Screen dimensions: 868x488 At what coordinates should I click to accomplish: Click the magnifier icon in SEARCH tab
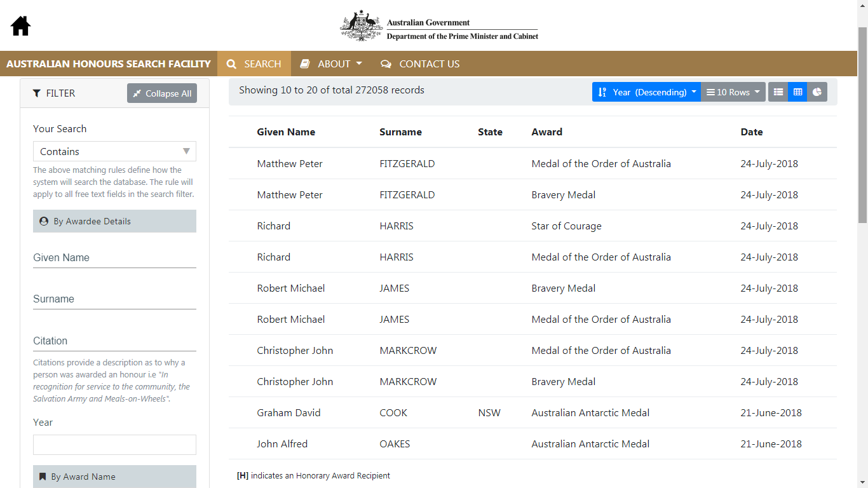coord(231,64)
